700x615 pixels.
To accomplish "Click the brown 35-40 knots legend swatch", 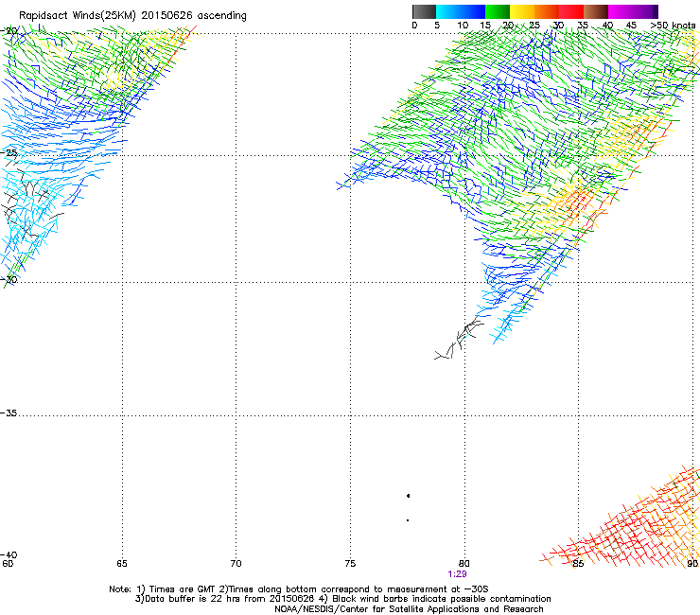I will 596,11.
